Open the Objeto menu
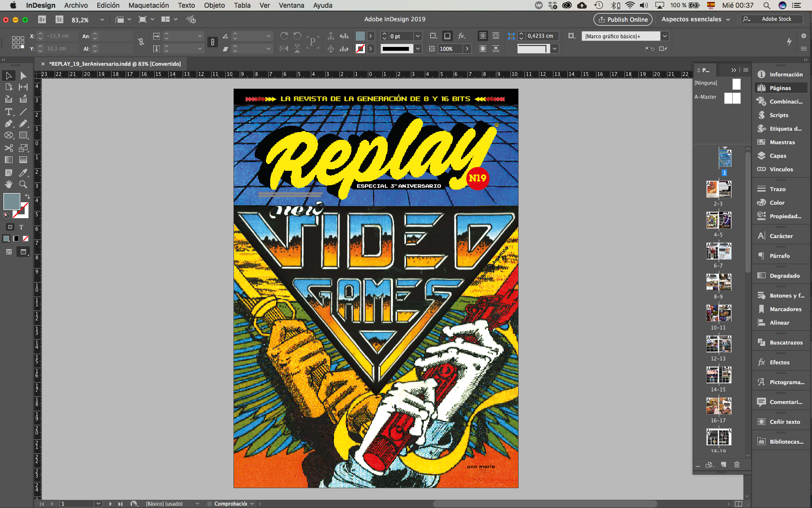Screen dimensions: 812x508 click(214, 5)
